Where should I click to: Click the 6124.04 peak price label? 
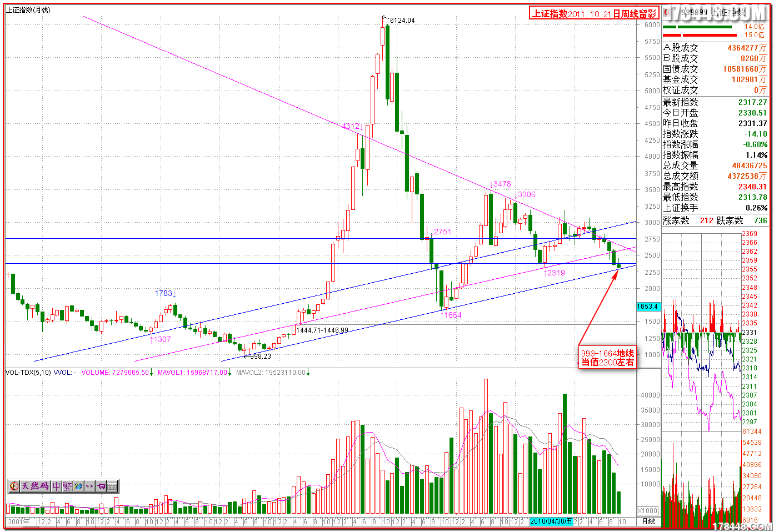[402, 21]
